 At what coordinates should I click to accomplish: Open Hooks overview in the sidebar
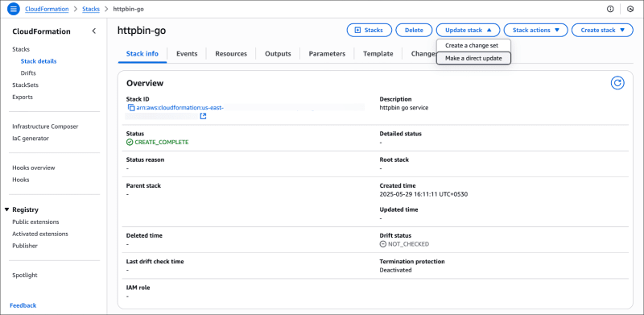(34, 168)
